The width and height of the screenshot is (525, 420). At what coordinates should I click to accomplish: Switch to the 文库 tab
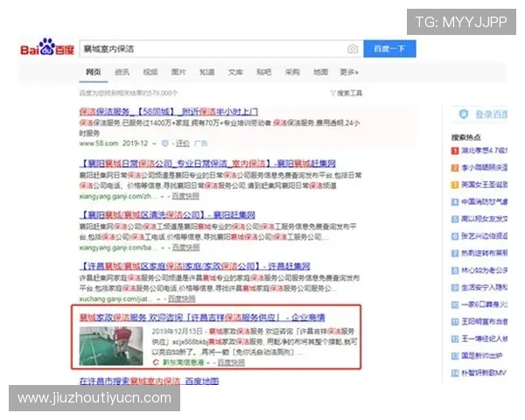click(235, 72)
